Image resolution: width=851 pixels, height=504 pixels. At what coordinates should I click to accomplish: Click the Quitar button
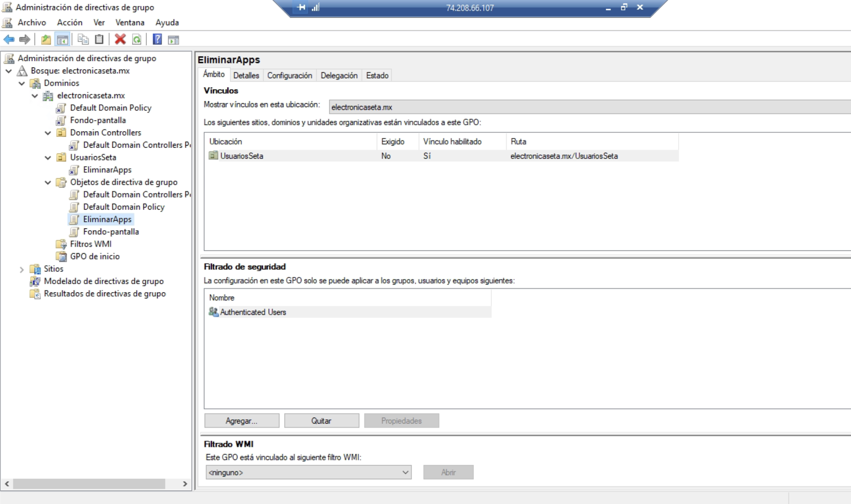[x=321, y=420]
